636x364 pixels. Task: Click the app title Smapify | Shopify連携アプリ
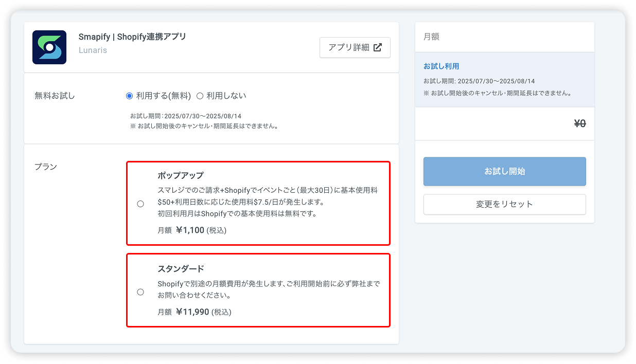tap(132, 37)
